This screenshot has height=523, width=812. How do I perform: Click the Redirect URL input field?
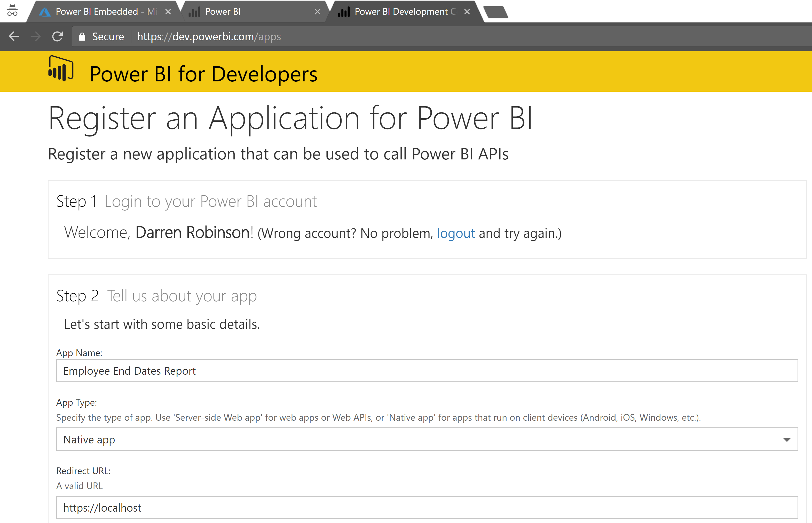[427, 508]
